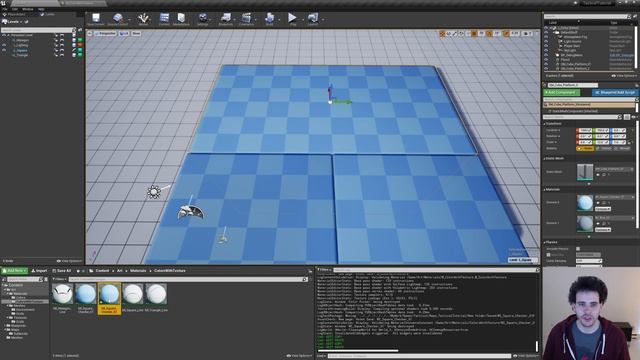Click the Lit view mode button
640x360 pixels.
[x=124, y=33]
